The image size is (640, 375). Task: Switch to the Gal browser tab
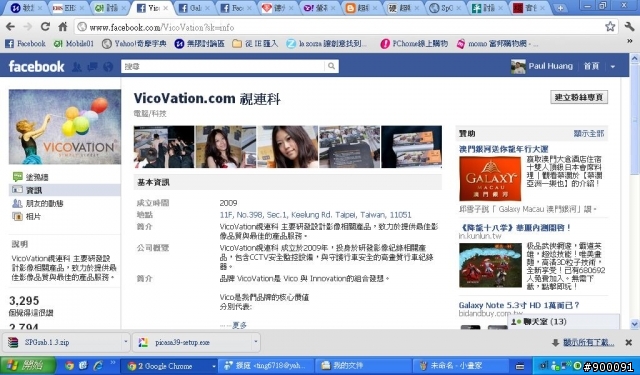point(195,8)
